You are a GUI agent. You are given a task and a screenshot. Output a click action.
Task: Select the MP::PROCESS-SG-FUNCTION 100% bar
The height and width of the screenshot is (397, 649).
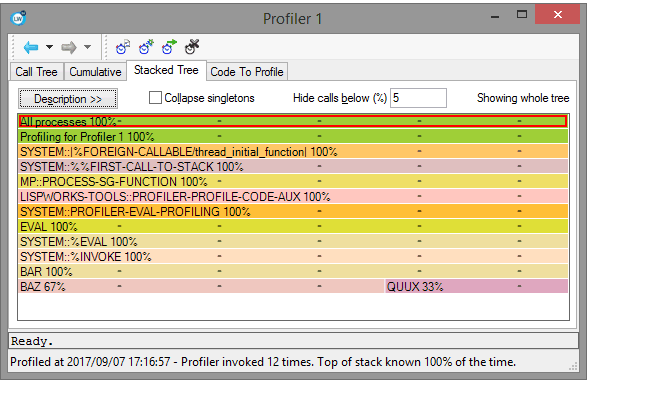[293, 181]
